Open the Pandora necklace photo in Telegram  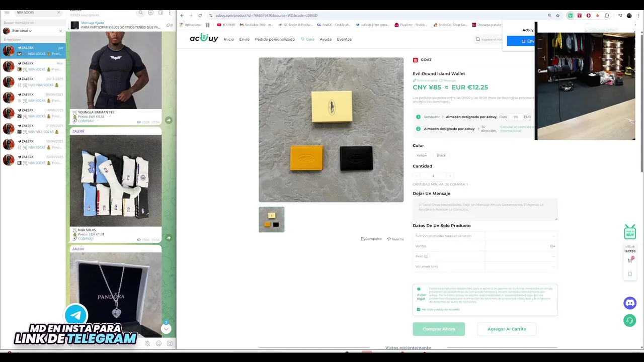(116, 295)
